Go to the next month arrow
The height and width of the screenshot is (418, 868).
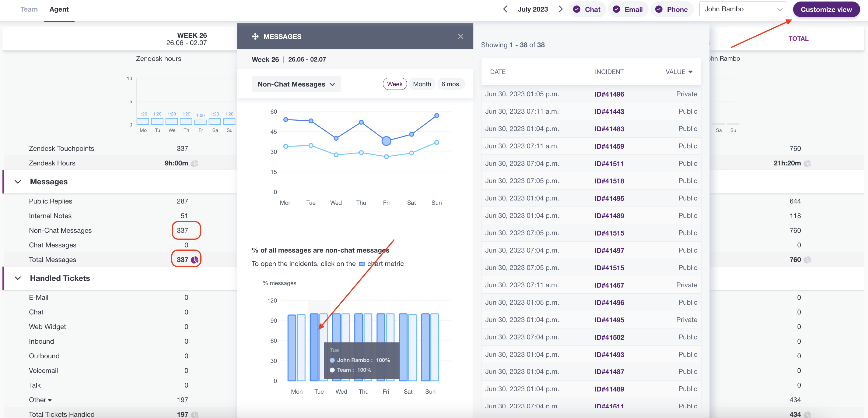click(x=560, y=9)
